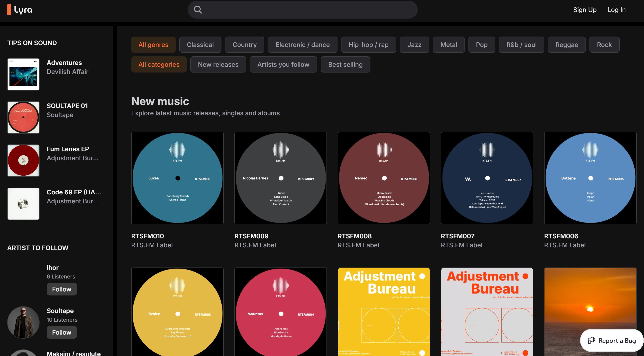Open Devilish Affair artist link
The width and height of the screenshot is (644, 356).
tap(67, 72)
